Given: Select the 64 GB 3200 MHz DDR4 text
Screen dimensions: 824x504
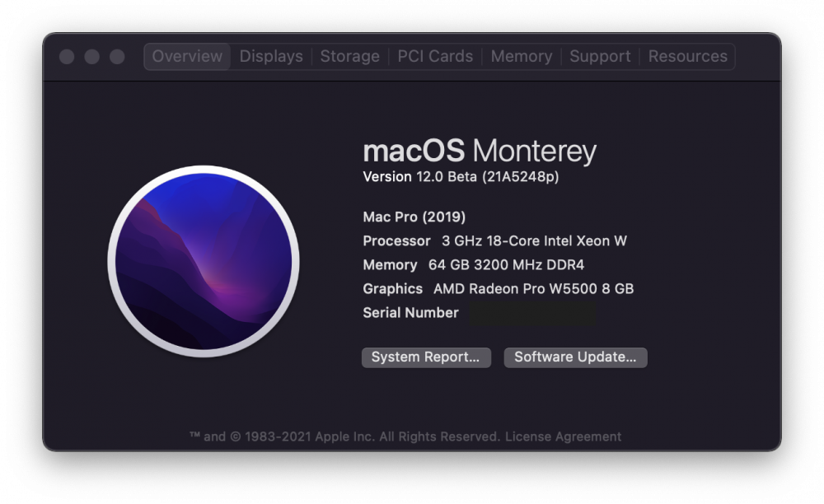Looking at the screenshot, I should click(x=506, y=265).
